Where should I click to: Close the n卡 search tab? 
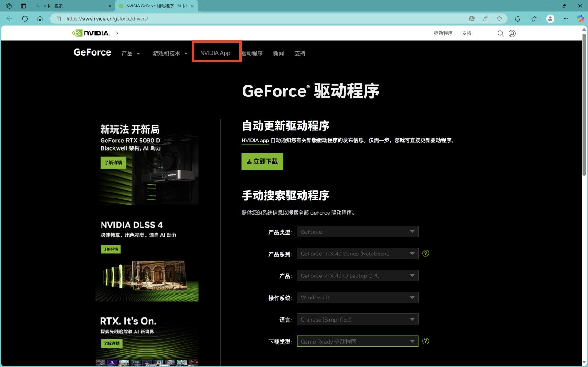point(110,6)
